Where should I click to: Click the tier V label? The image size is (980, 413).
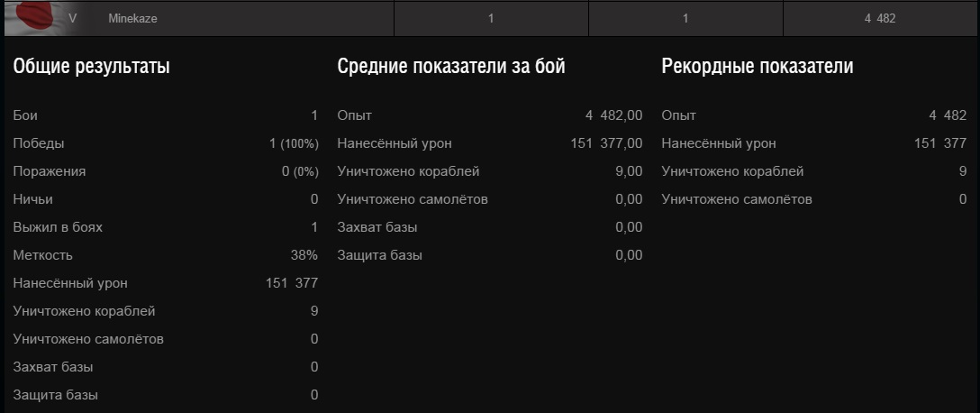coord(72,19)
